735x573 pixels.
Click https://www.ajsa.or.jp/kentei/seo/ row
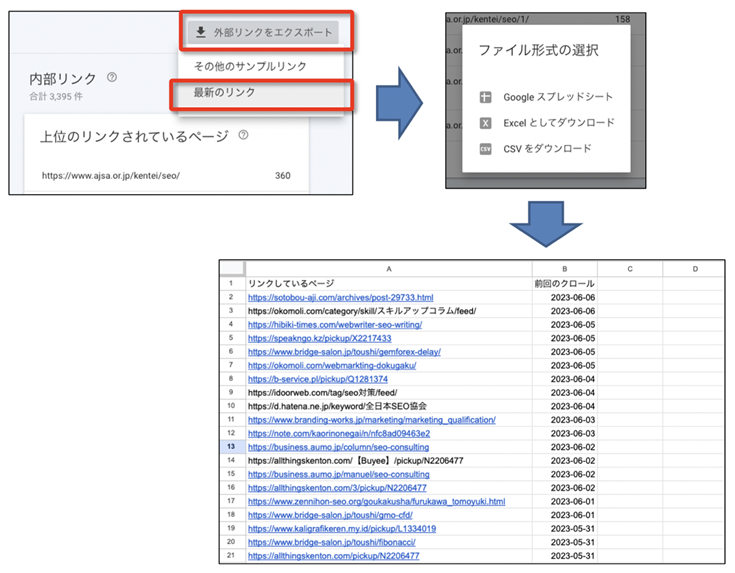pyautogui.click(x=166, y=176)
